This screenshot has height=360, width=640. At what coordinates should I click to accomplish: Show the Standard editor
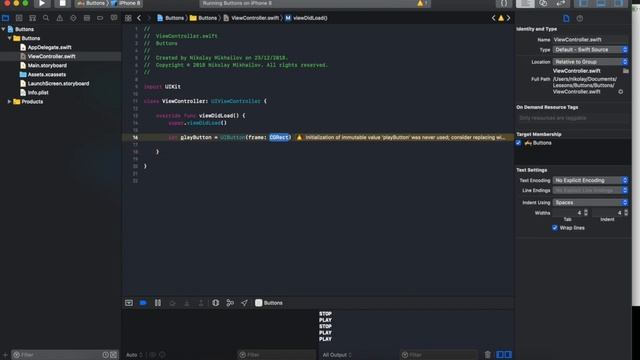pos(525,3)
